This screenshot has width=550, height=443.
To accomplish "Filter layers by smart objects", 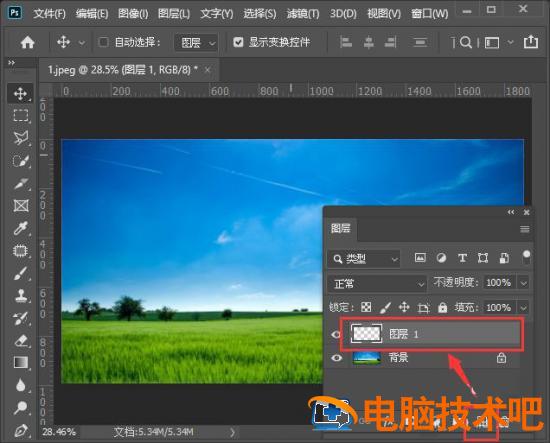I will click(504, 258).
